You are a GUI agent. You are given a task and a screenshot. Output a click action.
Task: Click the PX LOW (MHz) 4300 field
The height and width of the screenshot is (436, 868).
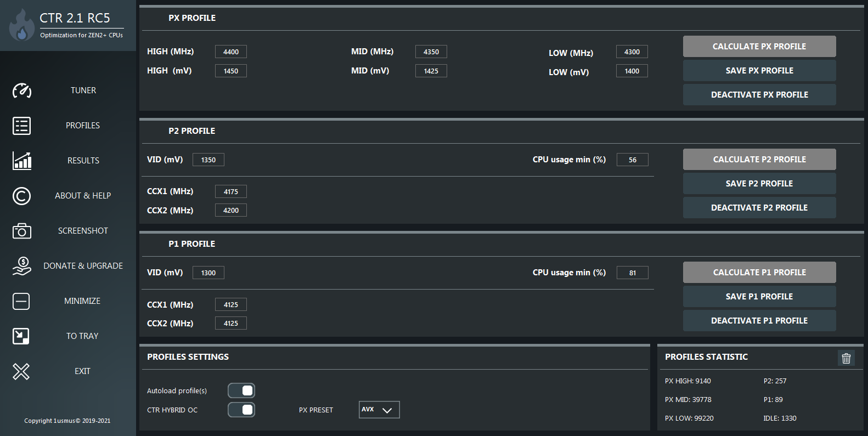click(632, 52)
